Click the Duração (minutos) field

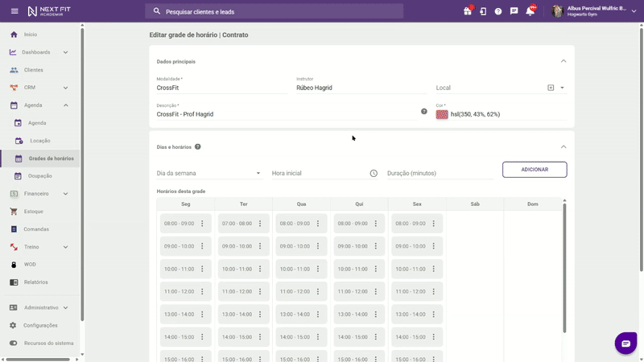click(x=440, y=173)
